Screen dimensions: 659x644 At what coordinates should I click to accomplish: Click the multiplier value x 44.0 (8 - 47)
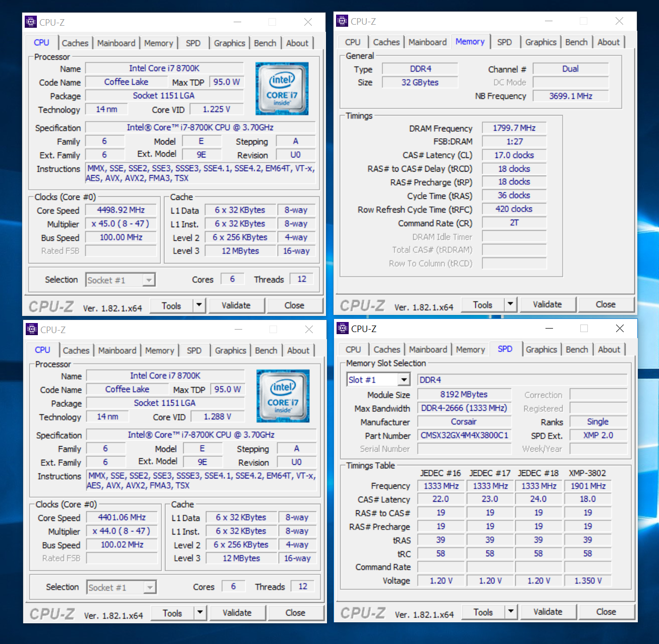pyautogui.click(x=122, y=531)
